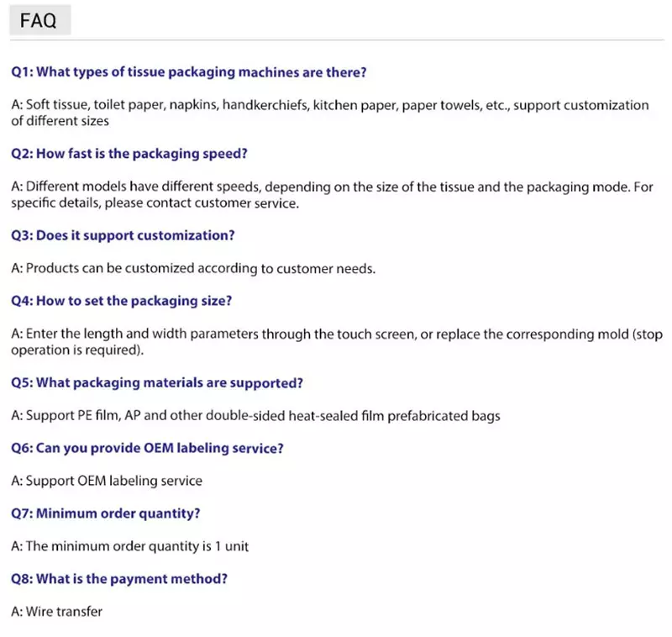Screen dimensions: 672x637
Task: Expand Q2 about packaging speed
Action: (x=129, y=154)
